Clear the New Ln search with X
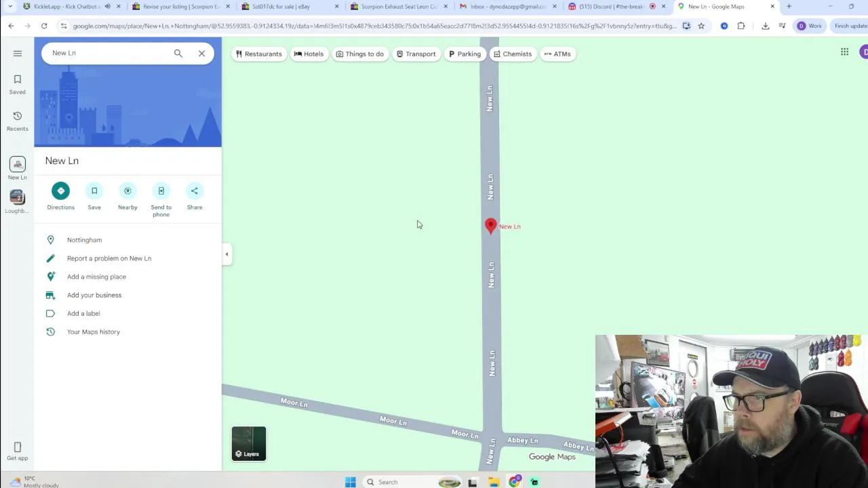Screen dimensions: 868x488 tap(201, 53)
